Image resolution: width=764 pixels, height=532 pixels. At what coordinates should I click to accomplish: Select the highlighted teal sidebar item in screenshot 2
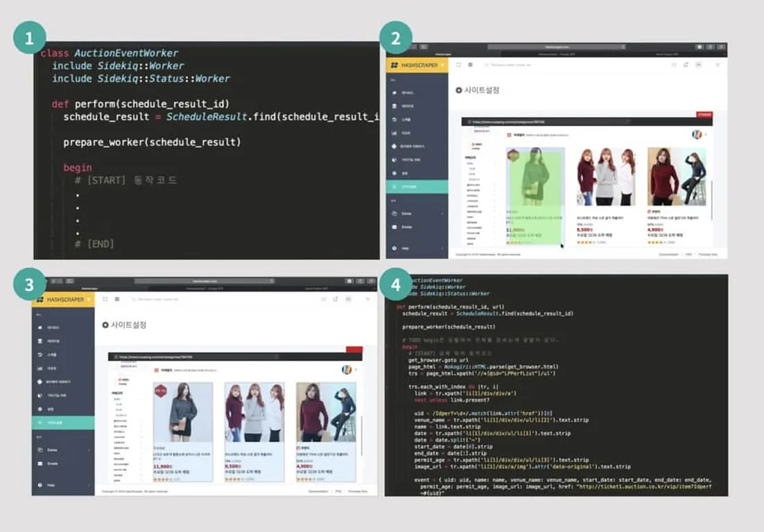point(417,187)
